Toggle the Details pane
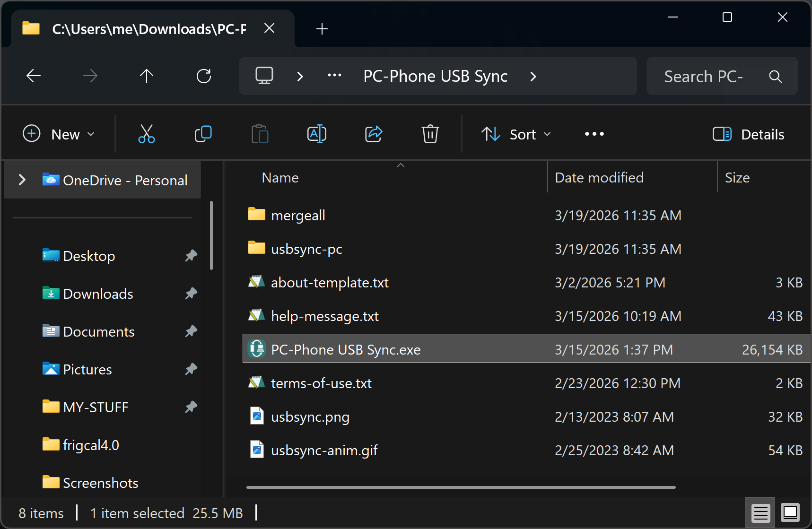This screenshot has height=529, width=812. click(x=748, y=134)
